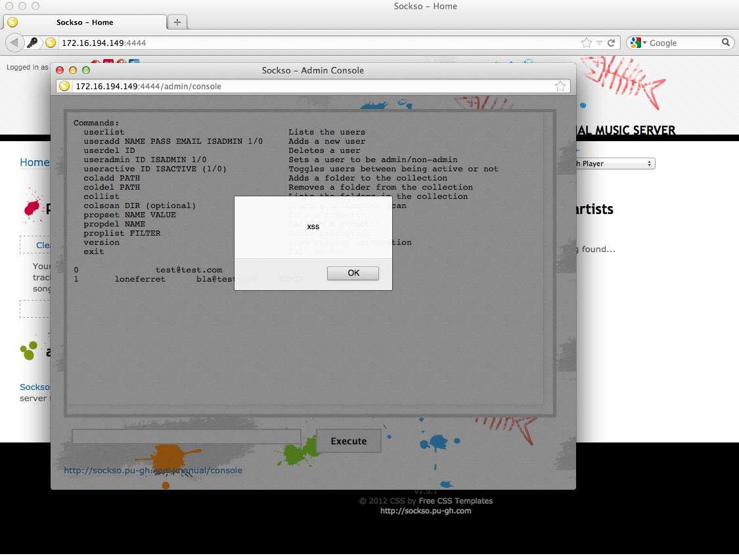Click the key identity icon beside the address bar
The height and width of the screenshot is (560, 739).
(x=32, y=43)
